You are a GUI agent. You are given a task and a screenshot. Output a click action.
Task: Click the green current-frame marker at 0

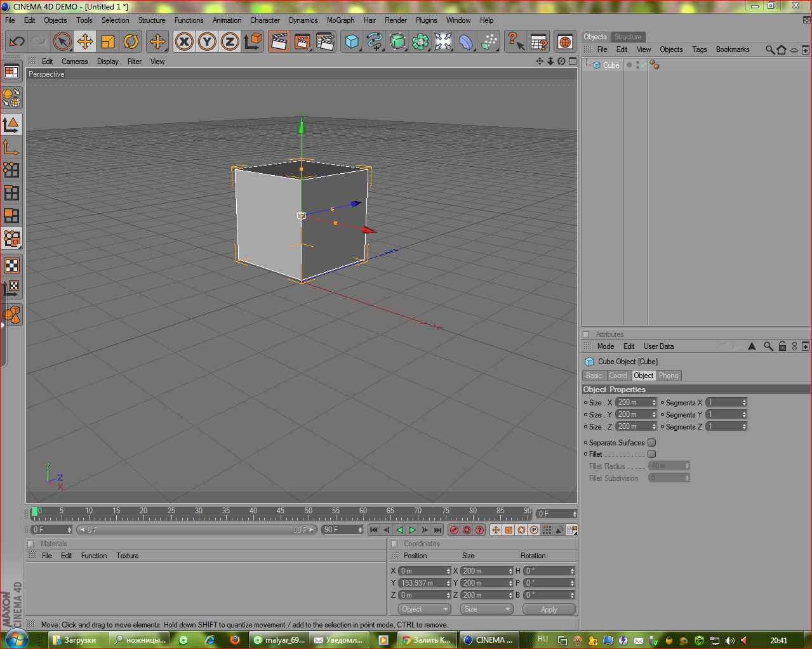(x=34, y=511)
